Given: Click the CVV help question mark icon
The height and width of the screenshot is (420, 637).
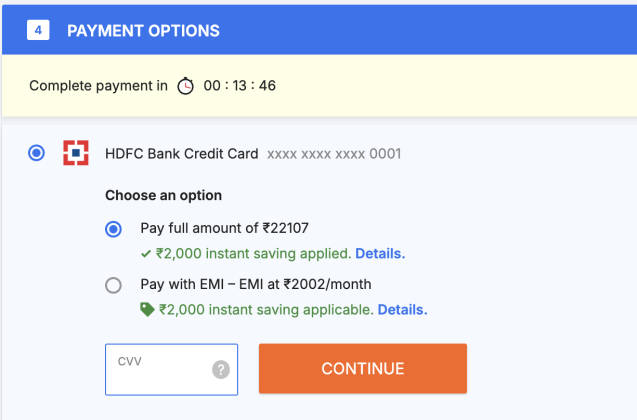Looking at the screenshot, I should (x=221, y=370).
